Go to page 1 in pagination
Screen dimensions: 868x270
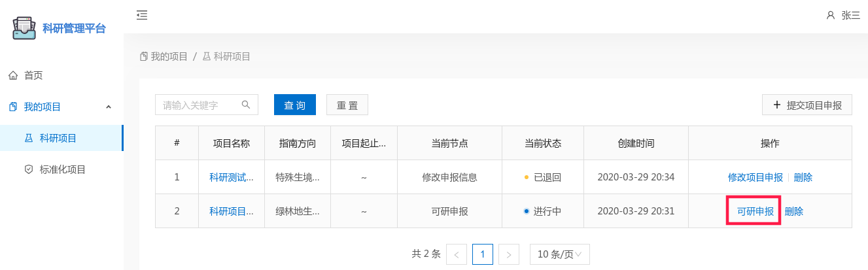pyautogui.click(x=482, y=254)
